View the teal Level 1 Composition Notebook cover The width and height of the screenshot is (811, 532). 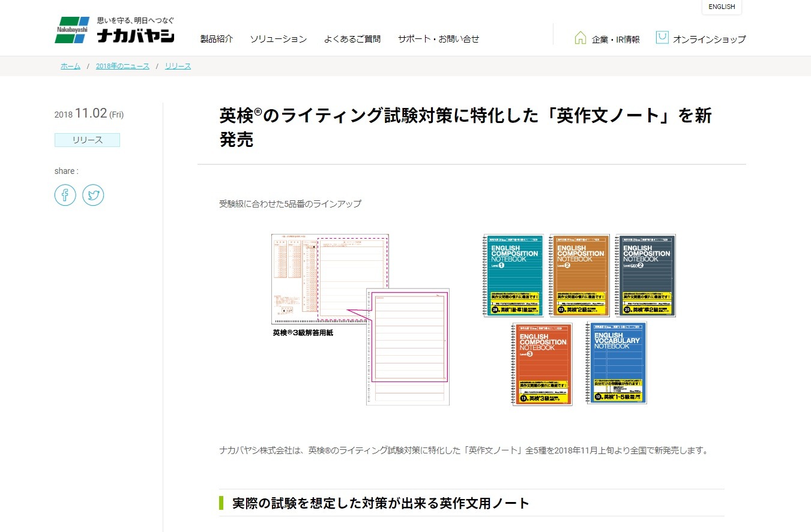pyautogui.click(x=513, y=275)
